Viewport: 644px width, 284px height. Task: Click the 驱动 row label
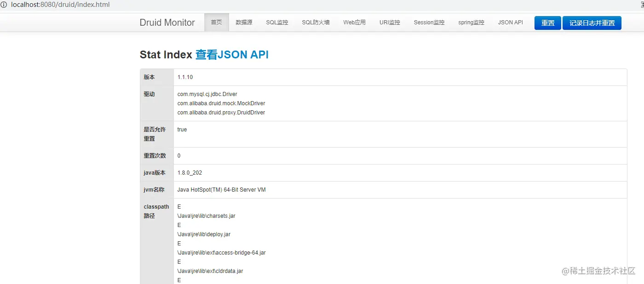[149, 94]
